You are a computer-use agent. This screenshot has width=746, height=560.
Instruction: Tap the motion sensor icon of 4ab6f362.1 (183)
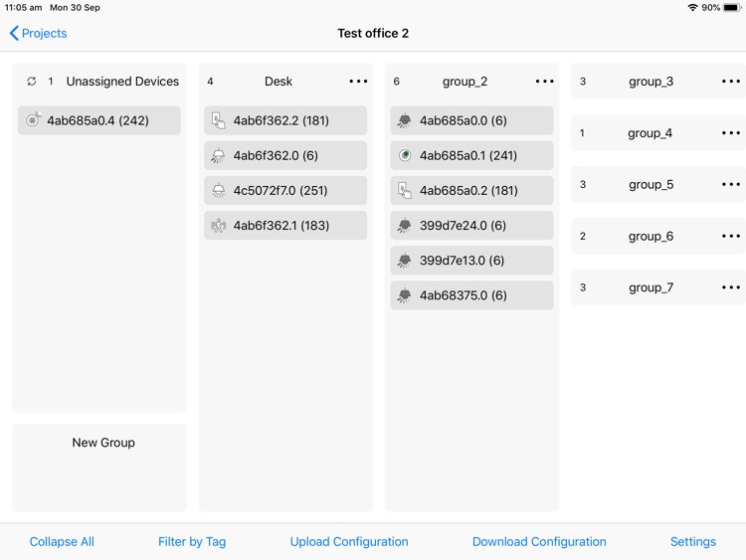(x=219, y=226)
